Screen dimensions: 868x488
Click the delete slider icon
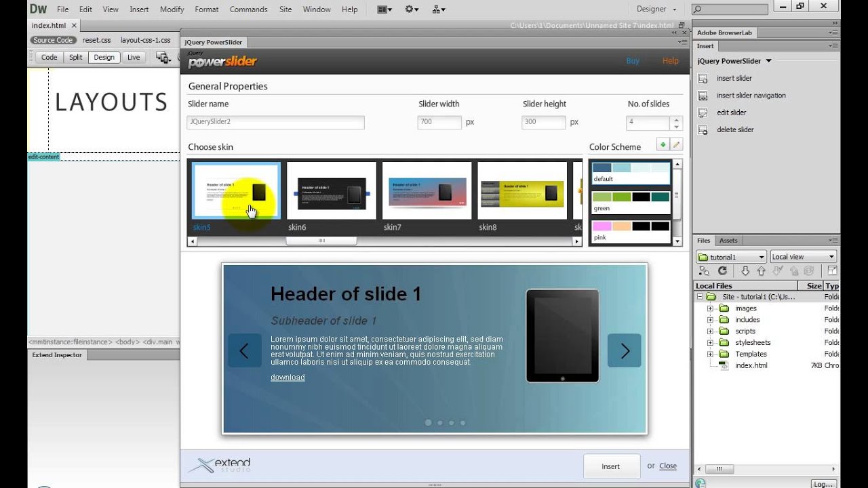click(x=703, y=129)
